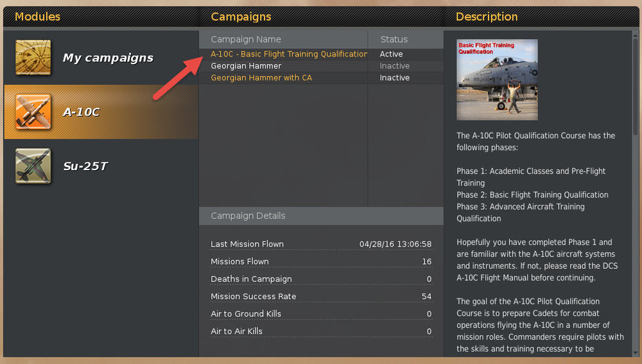Screen dimensions: 642x364
Task: Choose the Georgian Hammer campaign row
Action: point(246,66)
